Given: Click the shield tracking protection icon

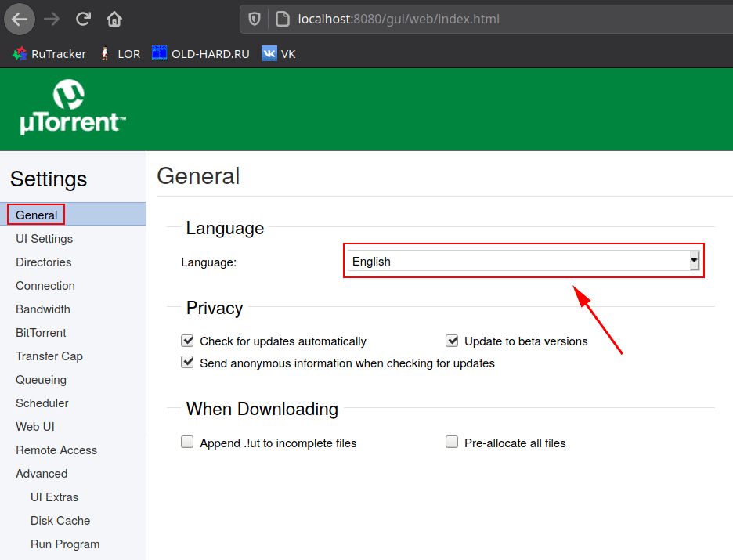Looking at the screenshot, I should pos(255,19).
